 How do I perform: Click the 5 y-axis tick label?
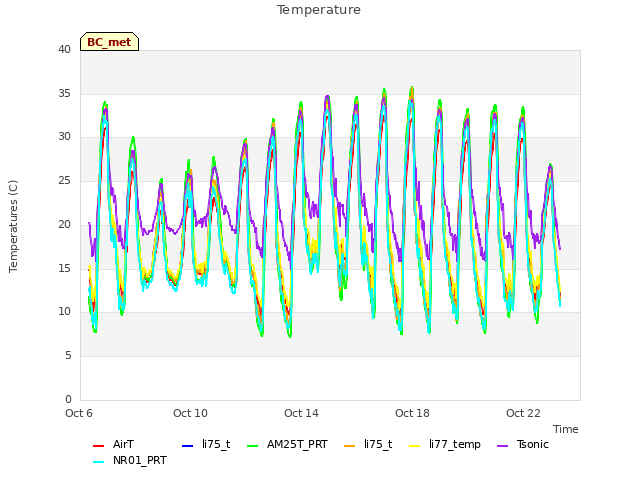pos(68,356)
